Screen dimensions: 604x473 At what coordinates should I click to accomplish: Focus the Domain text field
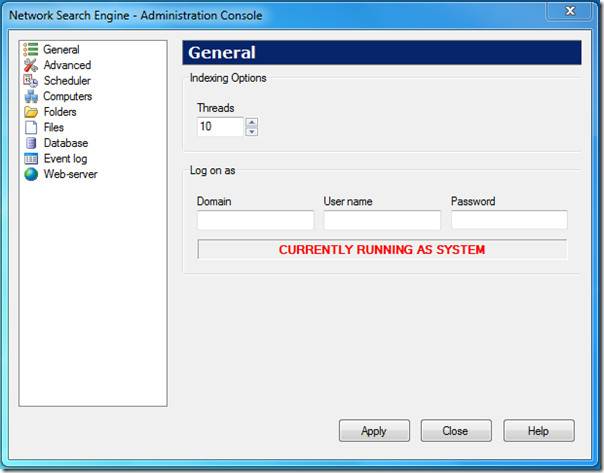255,220
